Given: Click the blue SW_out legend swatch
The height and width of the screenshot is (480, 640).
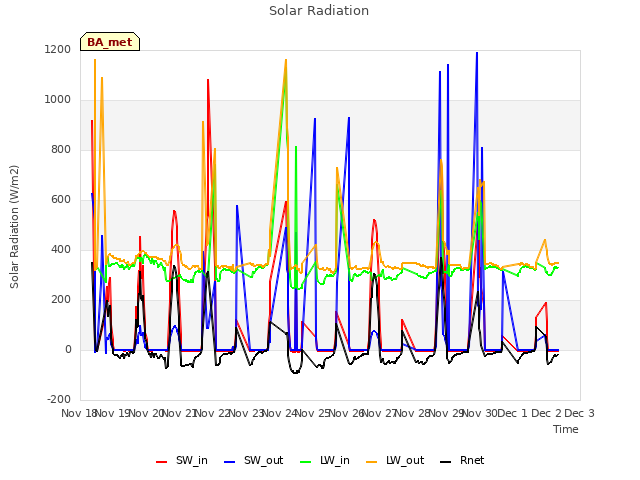Looking at the screenshot, I should click(x=230, y=462).
